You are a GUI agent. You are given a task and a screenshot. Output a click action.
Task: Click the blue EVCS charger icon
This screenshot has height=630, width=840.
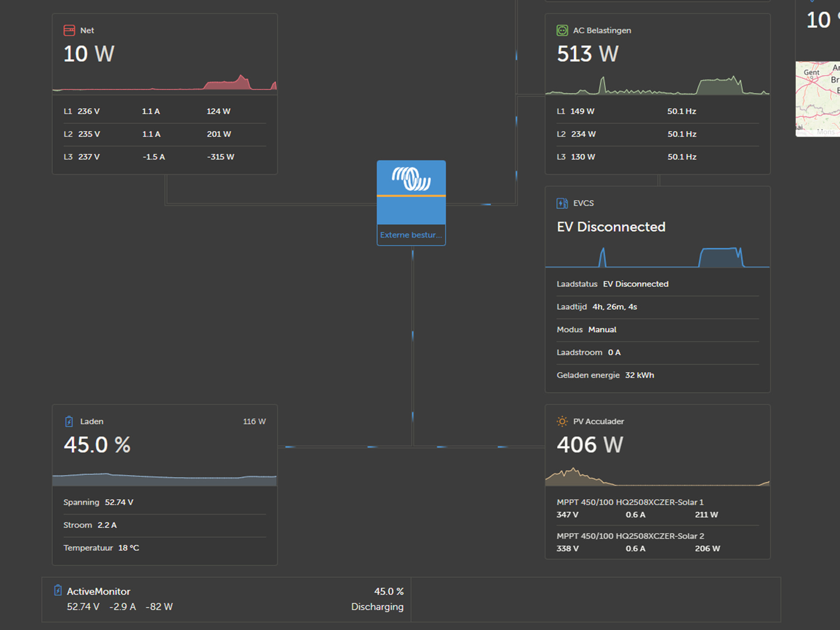[562, 203]
